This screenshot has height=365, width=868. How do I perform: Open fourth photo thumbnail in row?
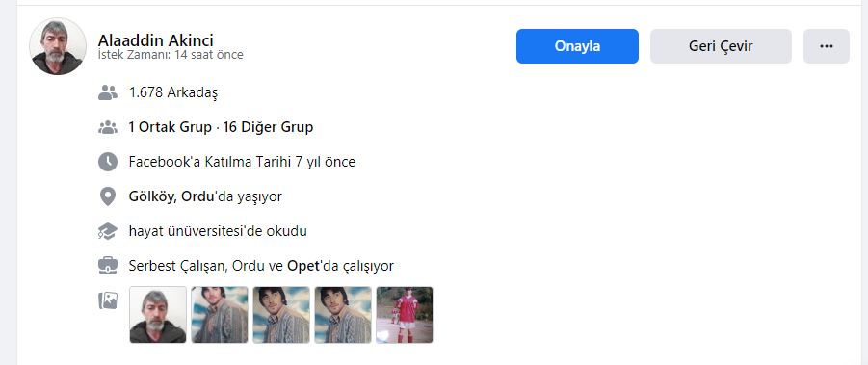click(x=343, y=315)
